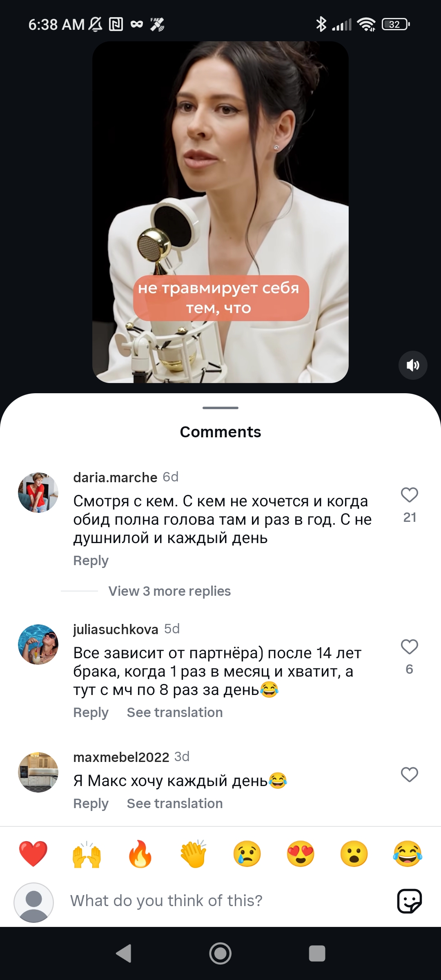Tap the Android back navigation button
The height and width of the screenshot is (980, 441).
pyautogui.click(x=124, y=953)
